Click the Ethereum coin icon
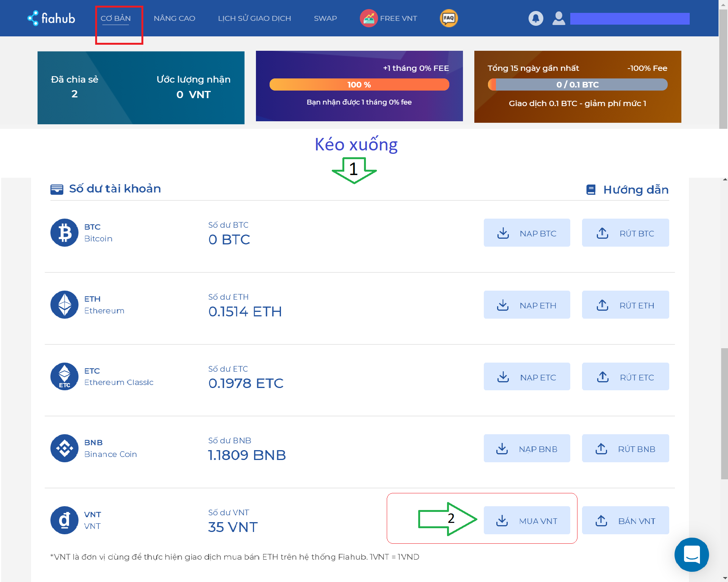This screenshot has width=728, height=582. [x=64, y=305]
